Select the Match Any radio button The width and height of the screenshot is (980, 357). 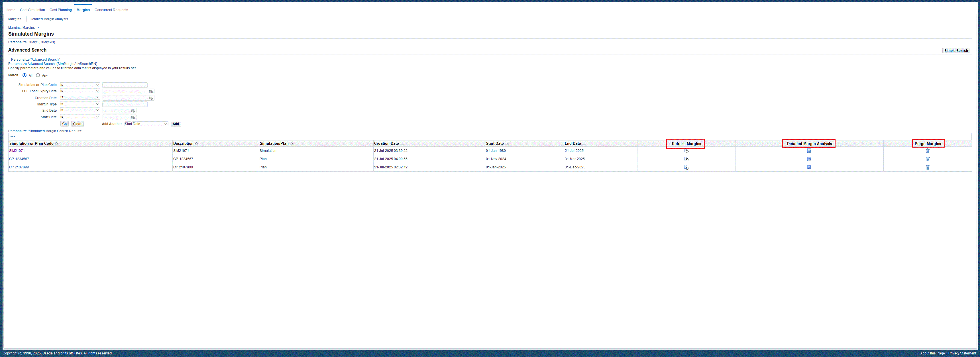(38, 75)
